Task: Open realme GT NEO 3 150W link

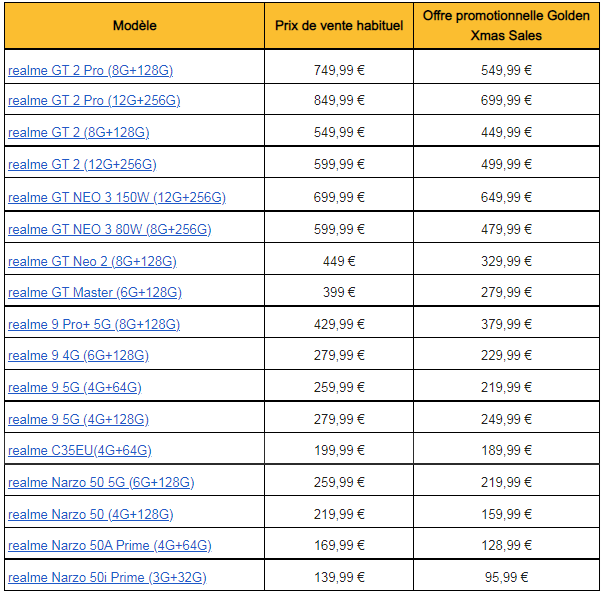Action: point(117,197)
